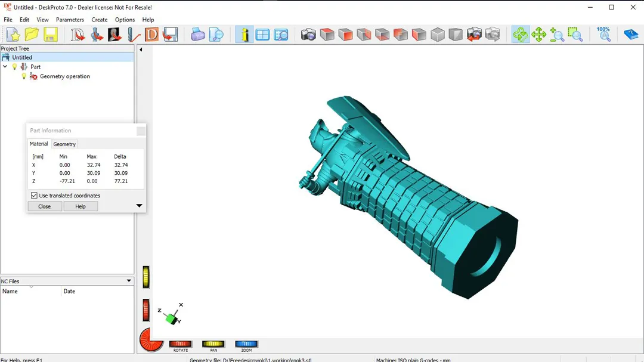Open help with the blue book icon
Image resolution: width=644 pixels, height=362 pixels.
[x=631, y=35]
